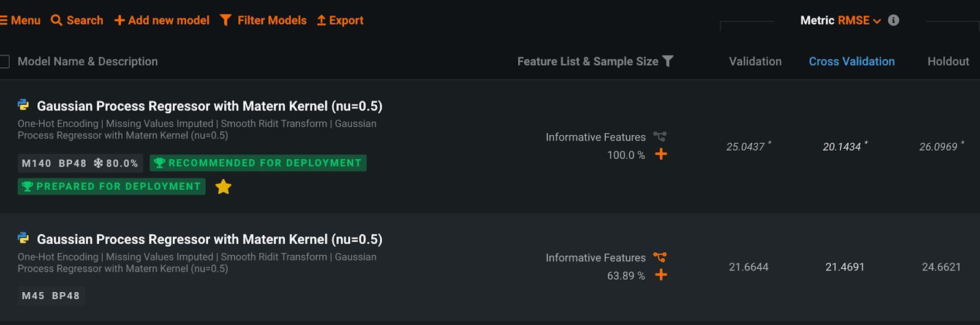The height and width of the screenshot is (325, 980).
Task: Toggle the gold star on the M140 model
Action: tap(224, 187)
